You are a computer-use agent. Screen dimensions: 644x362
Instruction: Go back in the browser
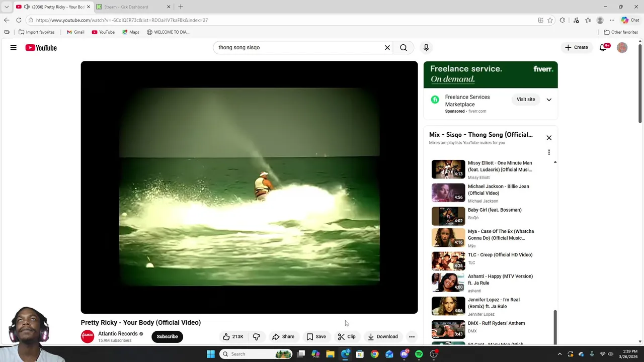pyautogui.click(x=7, y=20)
